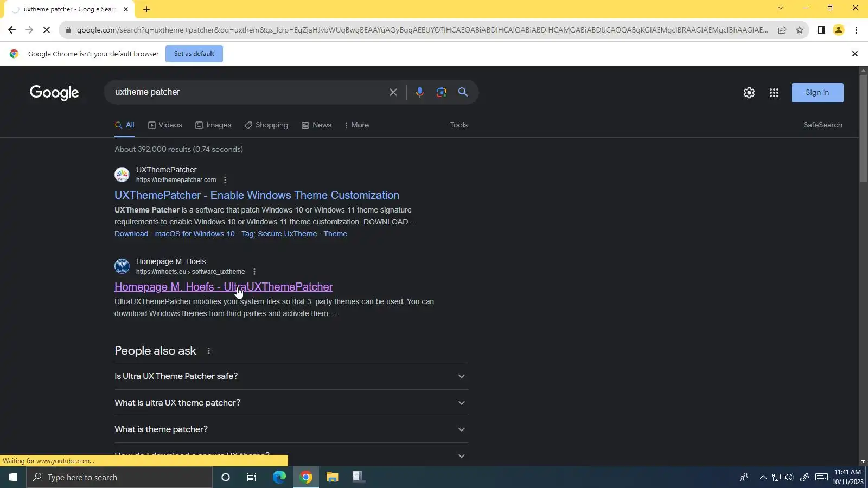This screenshot has width=868, height=488.
Task: Switch to the Shopping results tab
Action: [266, 125]
